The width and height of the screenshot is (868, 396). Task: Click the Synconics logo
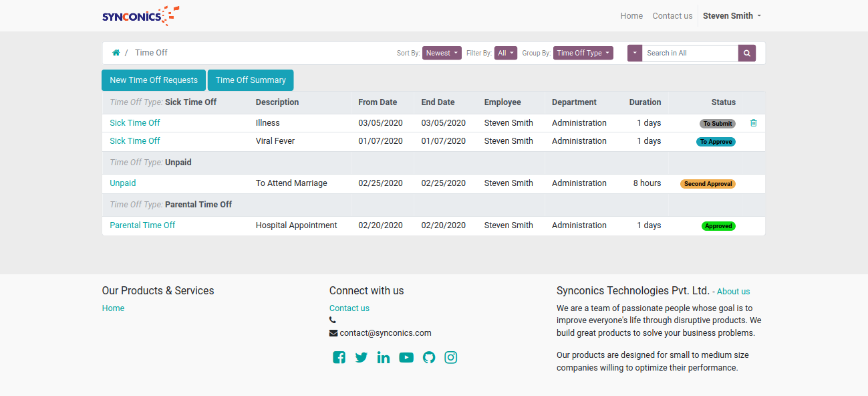(141, 15)
